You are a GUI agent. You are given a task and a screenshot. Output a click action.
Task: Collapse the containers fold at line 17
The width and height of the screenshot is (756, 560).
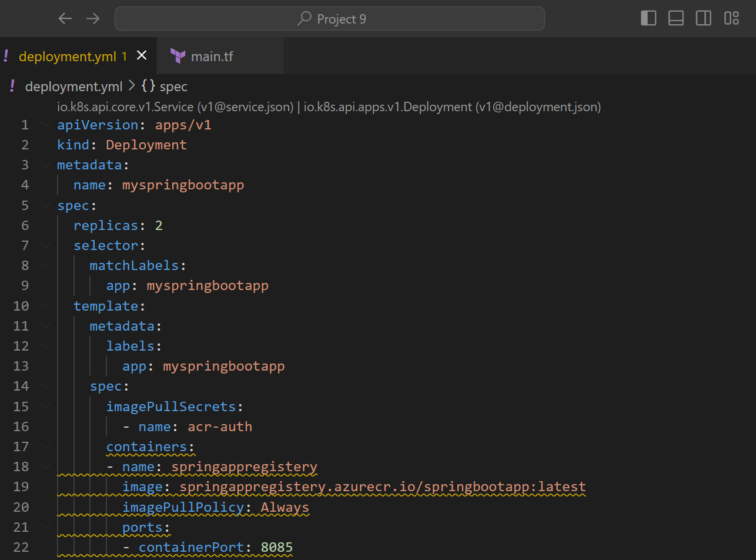tap(45, 446)
